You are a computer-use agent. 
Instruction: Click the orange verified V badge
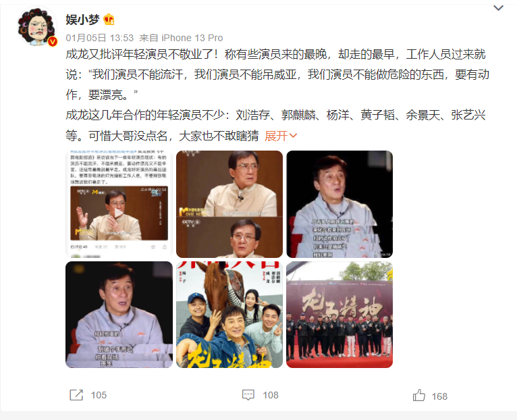tap(53, 42)
